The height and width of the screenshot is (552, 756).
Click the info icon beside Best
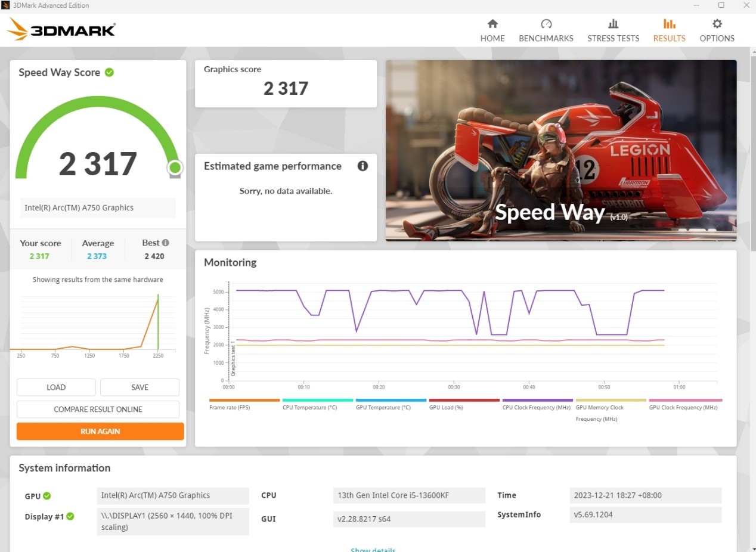tap(165, 243)
